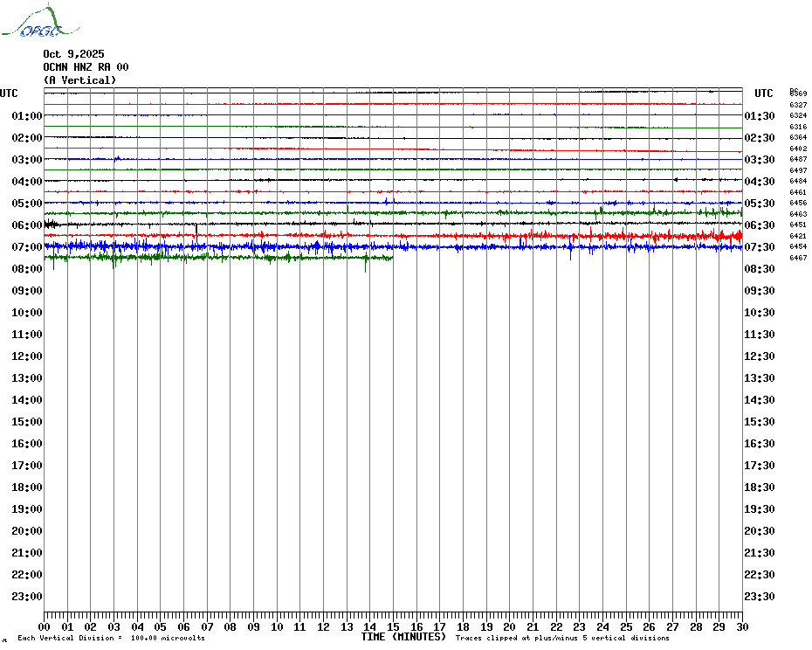
Task: Click the offset value 6421
Action: tap(798, 236)
